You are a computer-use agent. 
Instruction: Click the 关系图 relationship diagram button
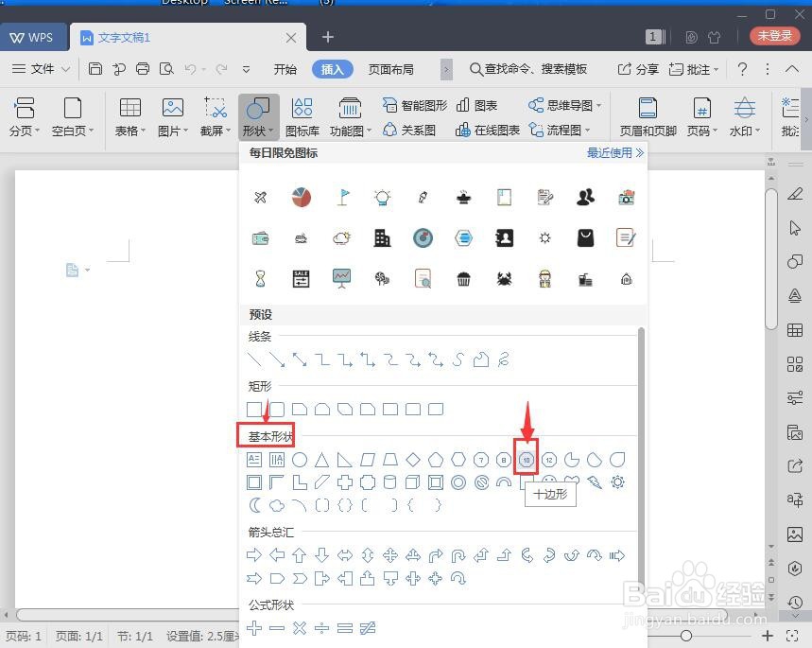[409, 131]
